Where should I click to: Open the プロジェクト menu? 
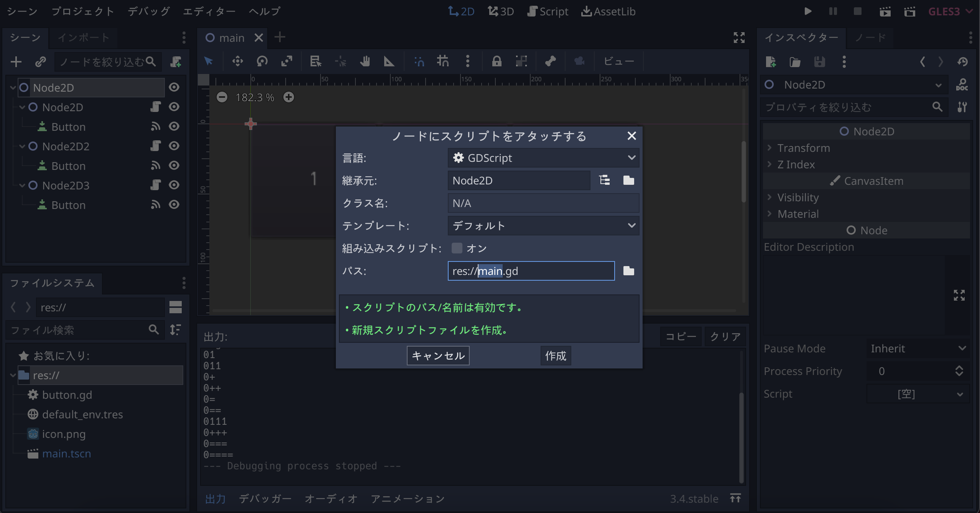point(83,11)
